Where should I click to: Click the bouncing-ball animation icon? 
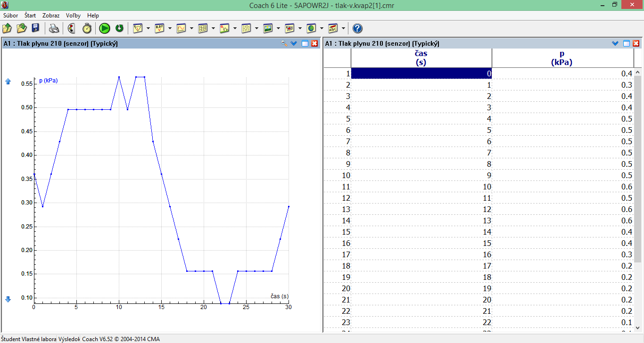point(224,28)
